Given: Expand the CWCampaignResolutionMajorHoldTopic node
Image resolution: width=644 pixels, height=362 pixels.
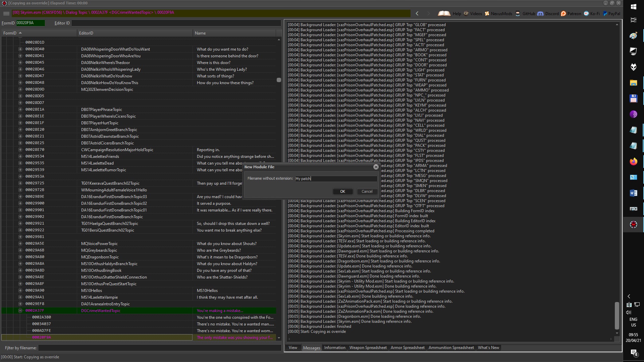Looking at the screenshot, I should pos(20,150).
